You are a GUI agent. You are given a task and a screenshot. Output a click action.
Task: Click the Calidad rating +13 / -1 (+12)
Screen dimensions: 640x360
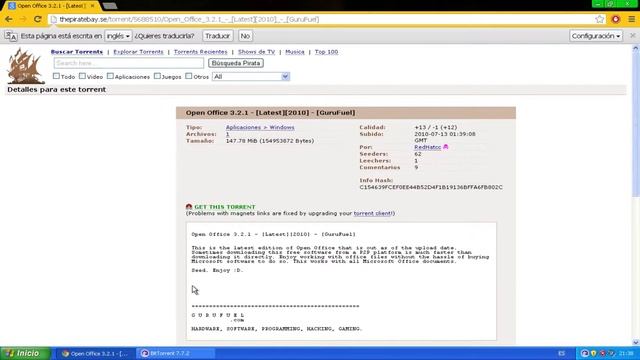(436, 127)
